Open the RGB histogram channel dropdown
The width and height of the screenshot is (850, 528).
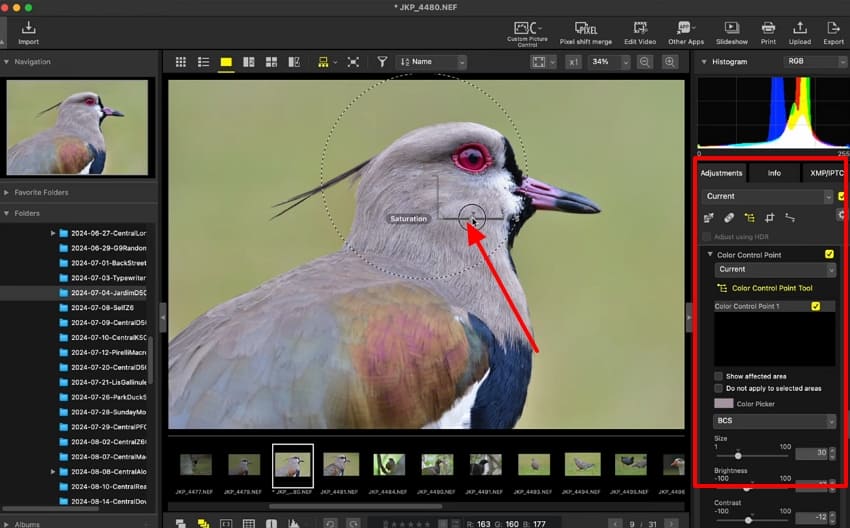click(815, 62)
